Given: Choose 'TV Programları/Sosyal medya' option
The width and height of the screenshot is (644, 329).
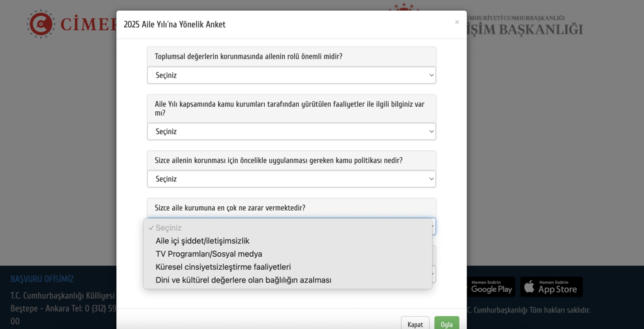Looking at the screenshot, I should pyautogui.click(x=209, y=254).
